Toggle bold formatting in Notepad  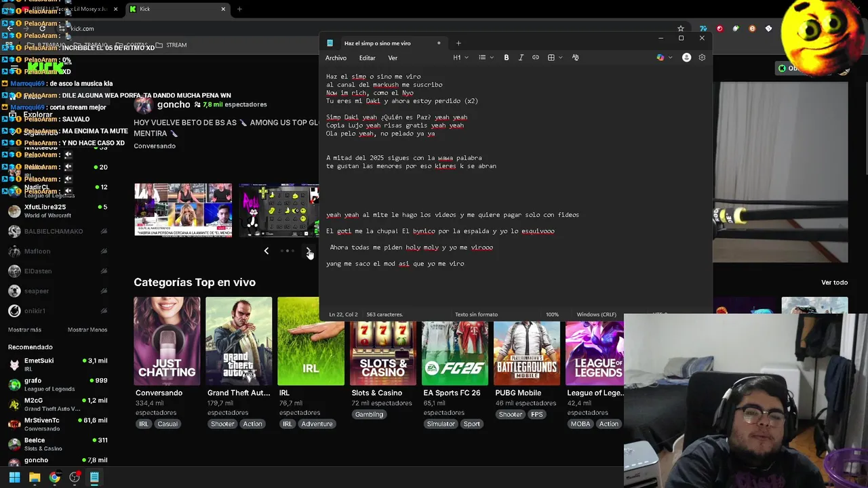(x=506, y=58)
